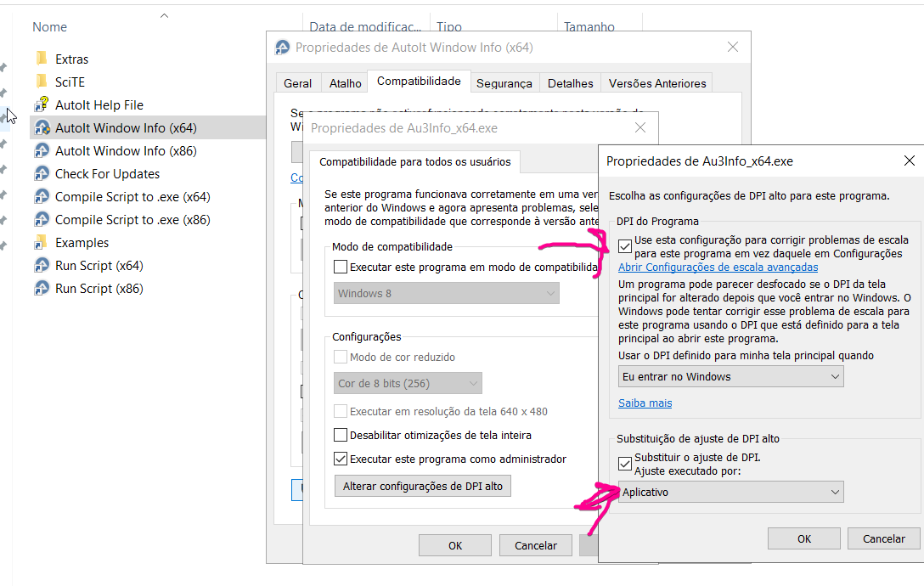Sort file list by Tipo column
924x586 pixels.
pyautogui.click(x=449, y=27)
